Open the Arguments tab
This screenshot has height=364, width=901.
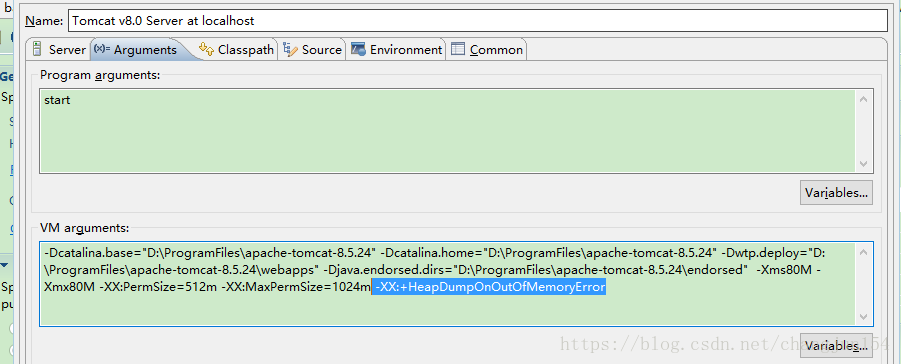137,49
